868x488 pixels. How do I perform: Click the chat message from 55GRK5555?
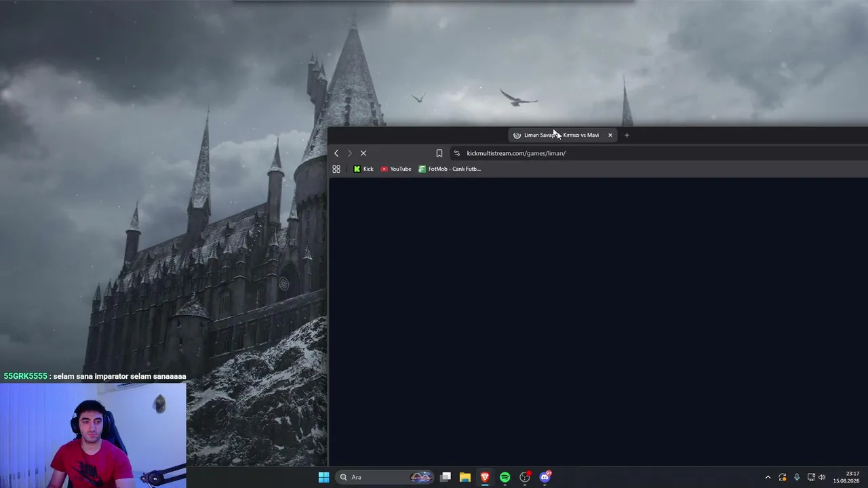(x=95, y=376)
